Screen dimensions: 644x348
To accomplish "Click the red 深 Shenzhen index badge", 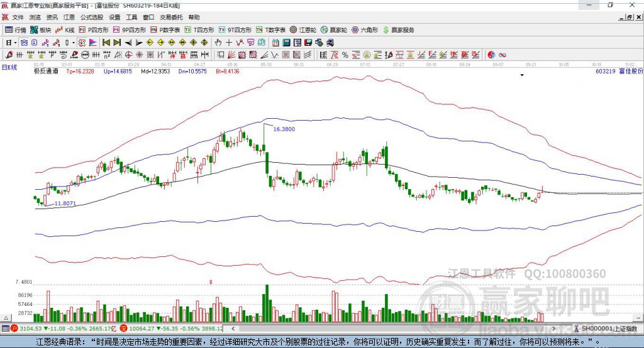I will (124, 329).
